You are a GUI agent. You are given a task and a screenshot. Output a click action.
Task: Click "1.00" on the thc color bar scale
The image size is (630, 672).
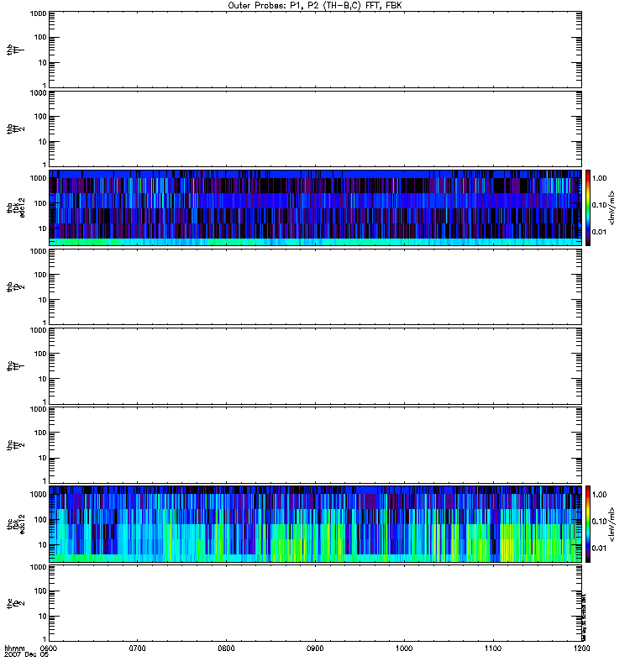point(599,495)
